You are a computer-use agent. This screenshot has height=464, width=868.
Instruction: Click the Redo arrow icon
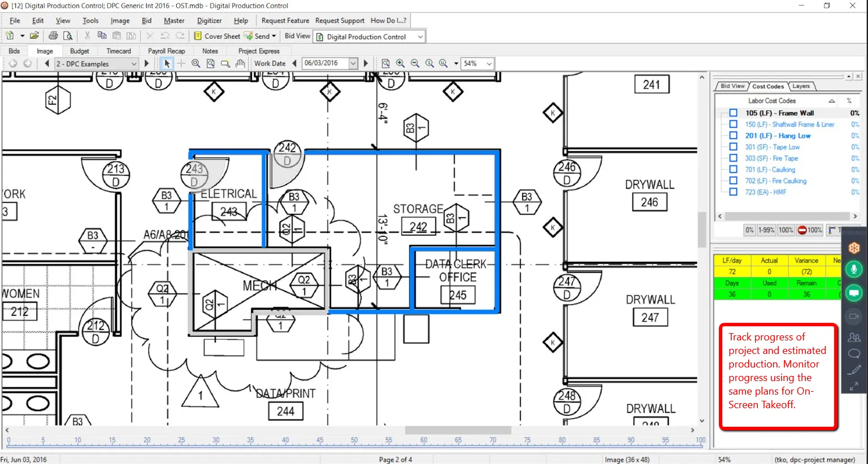(180, 36)
